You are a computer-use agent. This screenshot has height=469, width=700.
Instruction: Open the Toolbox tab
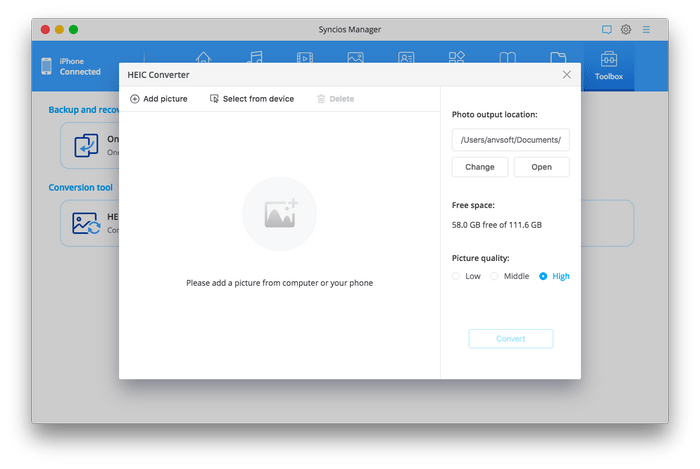[608, 66]
